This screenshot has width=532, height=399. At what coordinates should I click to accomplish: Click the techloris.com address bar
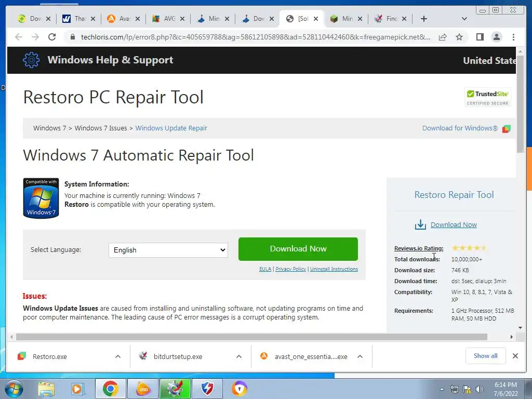(255, 37)
